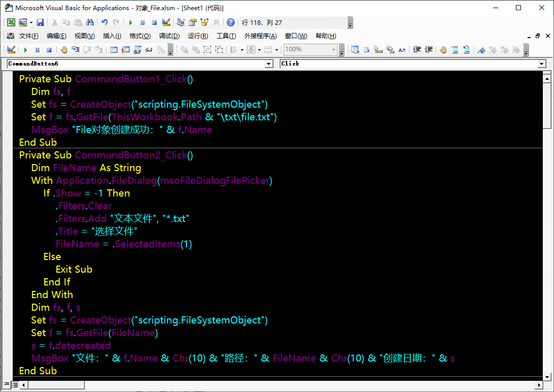554x392 pixels.
Task: Open Locals Window icon
Action: (114, 50)
